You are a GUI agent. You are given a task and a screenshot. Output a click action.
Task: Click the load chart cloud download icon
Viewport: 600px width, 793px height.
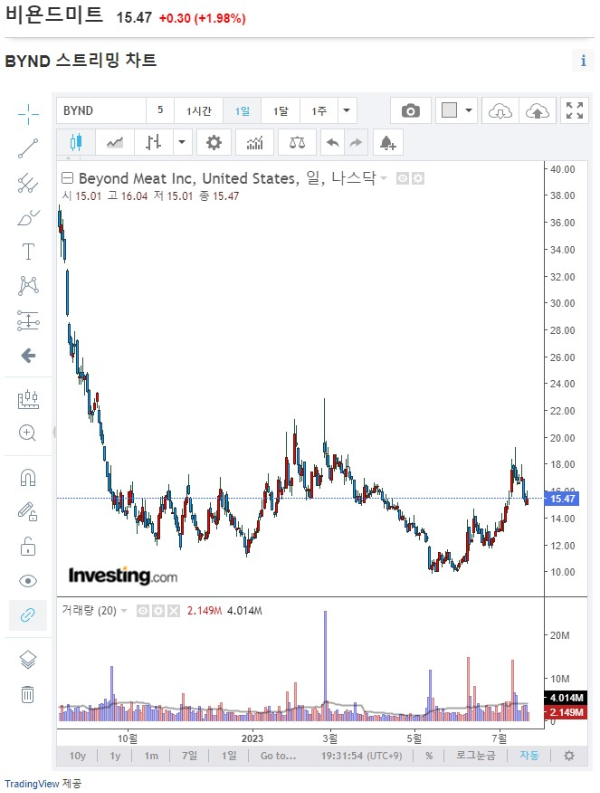pyautogui.click(x=500, y=111)
